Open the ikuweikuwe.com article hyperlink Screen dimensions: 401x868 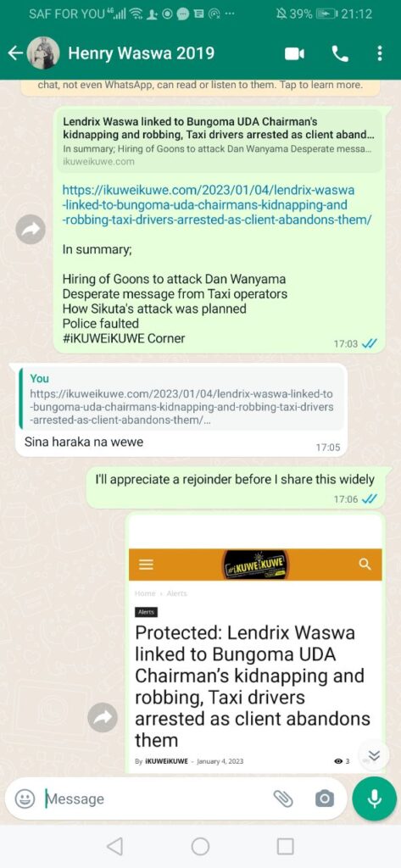[x=217, y=205]
